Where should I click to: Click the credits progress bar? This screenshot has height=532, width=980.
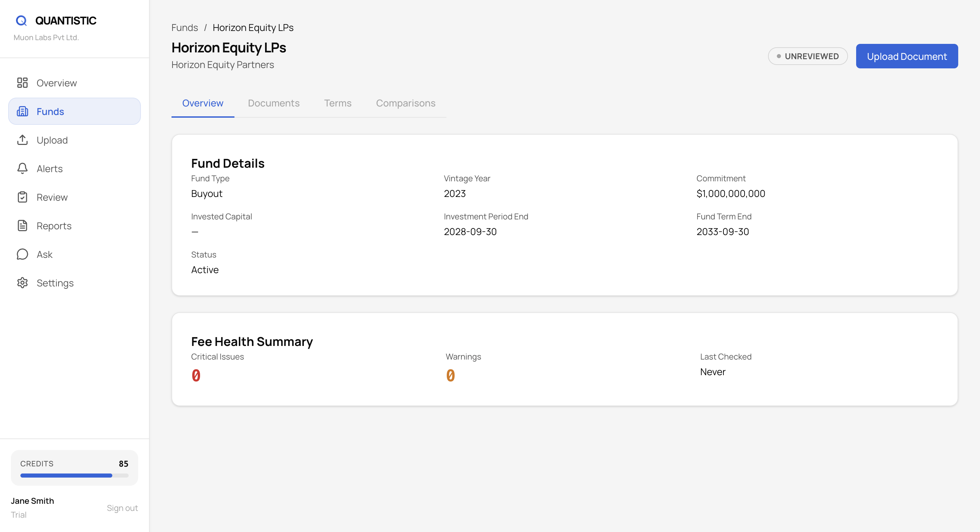click(x=74, y=475)
